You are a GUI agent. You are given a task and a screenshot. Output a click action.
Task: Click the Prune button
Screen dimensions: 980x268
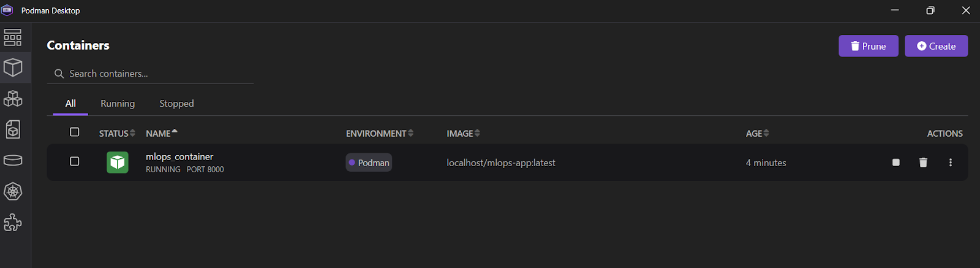pos(869,46)
